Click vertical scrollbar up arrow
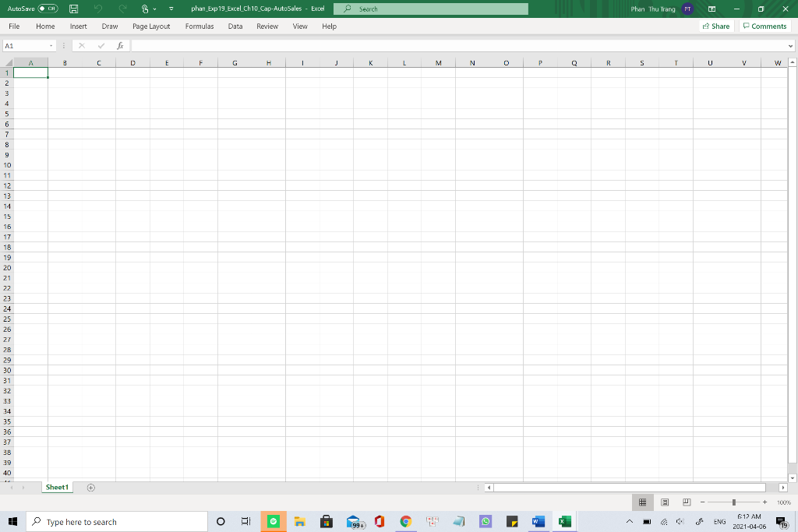The width and height of the screenshot is (798, 532). pos(793,62)
